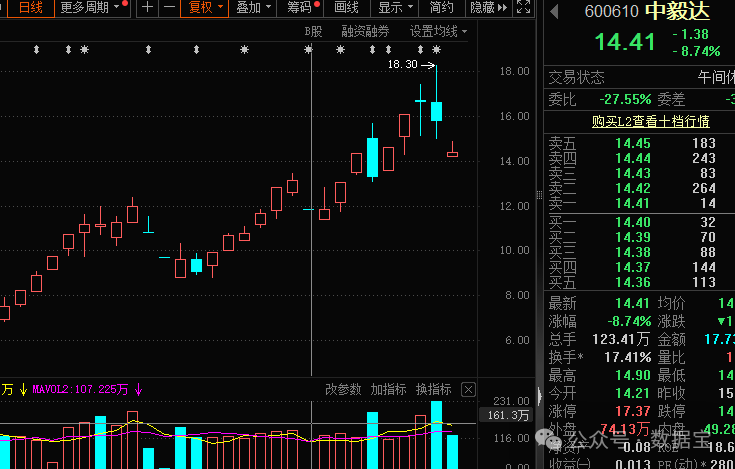Viewport: 735px width, 469px height.
Task: Click the MAVOL2:107.225万 indicator label
Action: point(80,389)
